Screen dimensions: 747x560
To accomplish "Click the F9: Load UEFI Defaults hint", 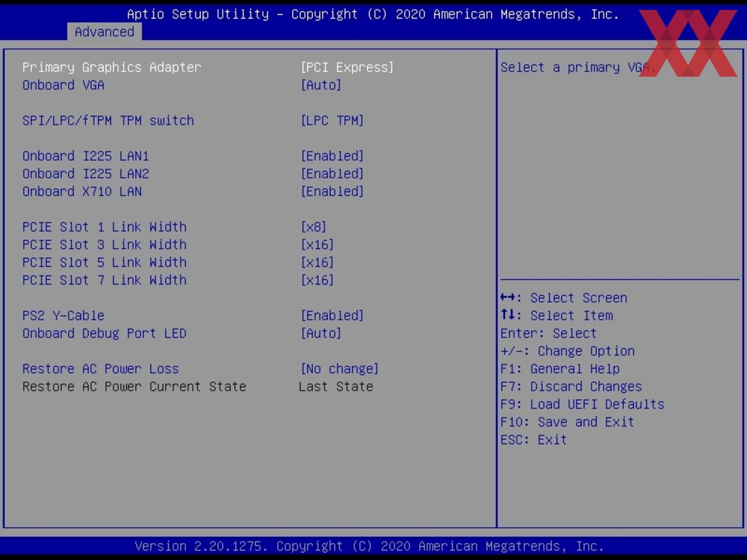I will (x=582, y=404).
